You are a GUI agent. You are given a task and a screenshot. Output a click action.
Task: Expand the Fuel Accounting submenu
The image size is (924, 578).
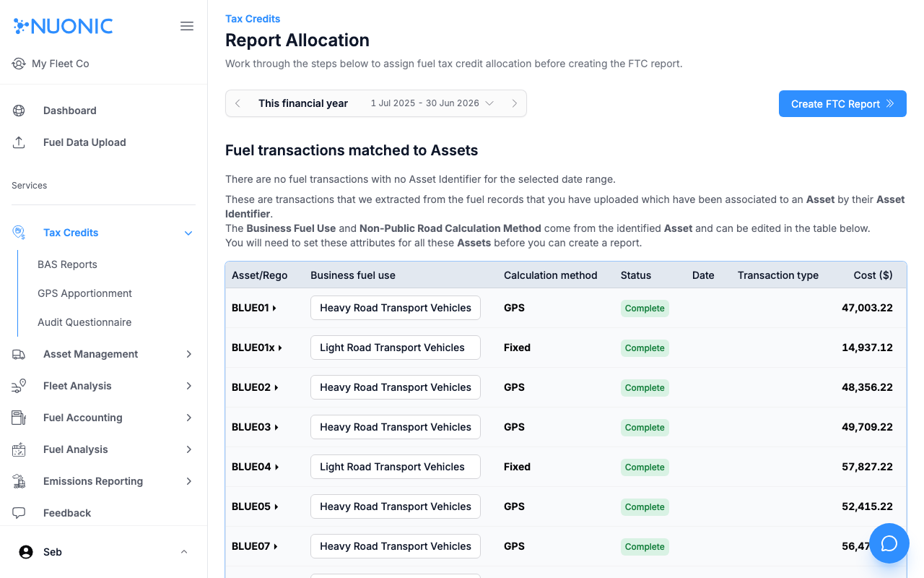(189, 418)
